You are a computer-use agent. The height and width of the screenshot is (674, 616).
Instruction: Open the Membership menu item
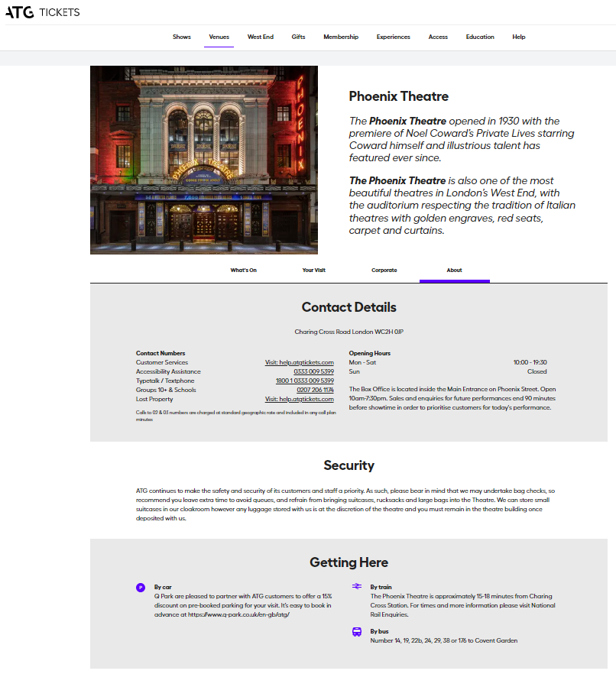point(341,37)
